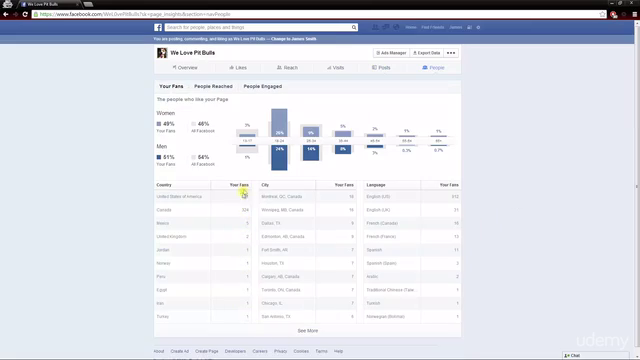Click the men 25-34 bar showing 14%
This screenshot has height=360, width=640.
pyautogui.click(x=311, y=152)
